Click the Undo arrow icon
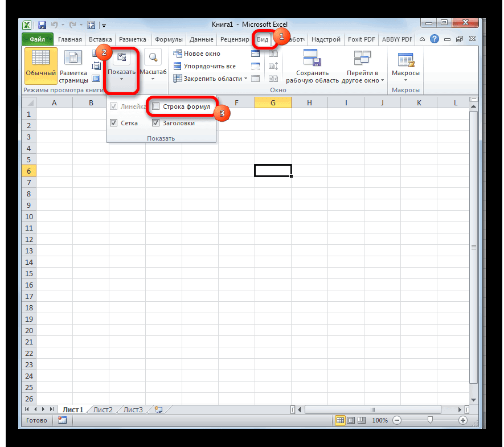 (55, 24)
